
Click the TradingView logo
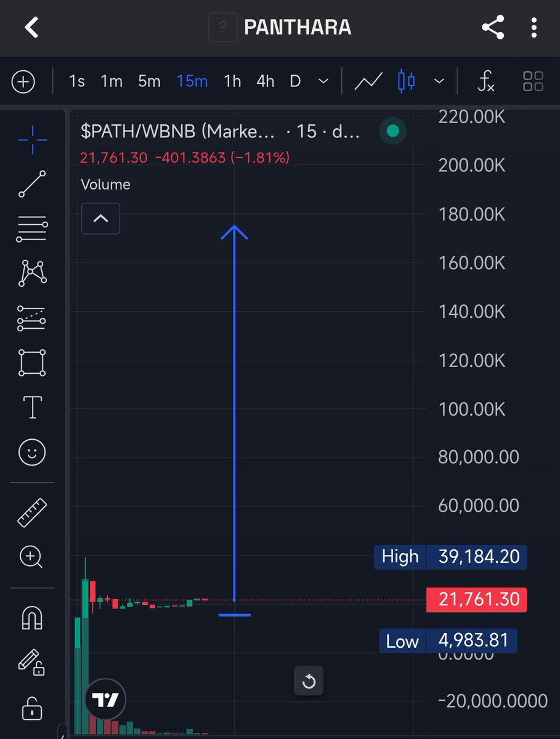click(105, 700)
